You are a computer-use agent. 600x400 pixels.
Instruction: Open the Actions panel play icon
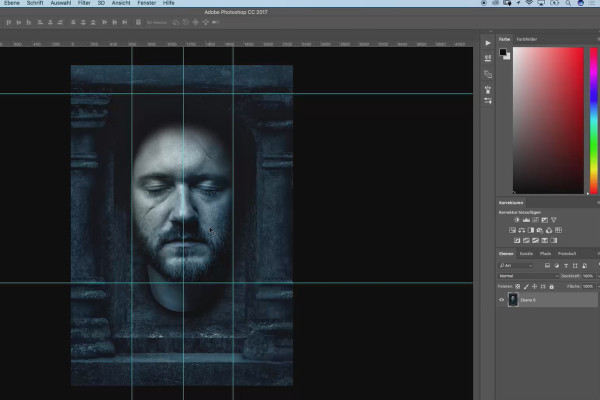click(x=488, y=43)
